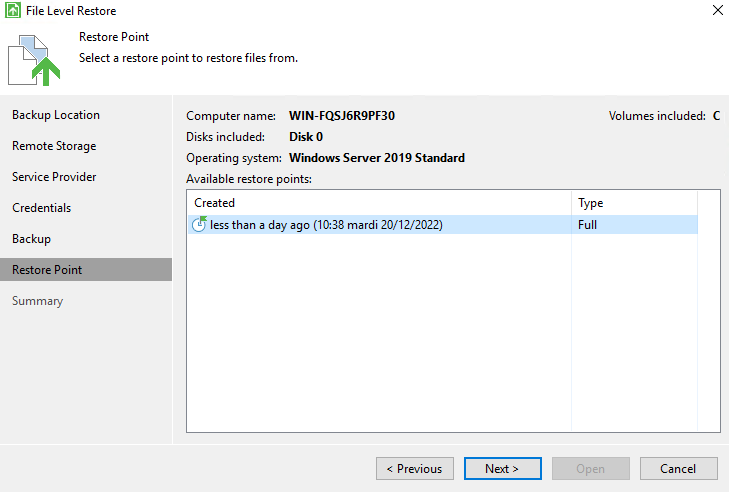Select the Restore Point step

pos(86,270)
